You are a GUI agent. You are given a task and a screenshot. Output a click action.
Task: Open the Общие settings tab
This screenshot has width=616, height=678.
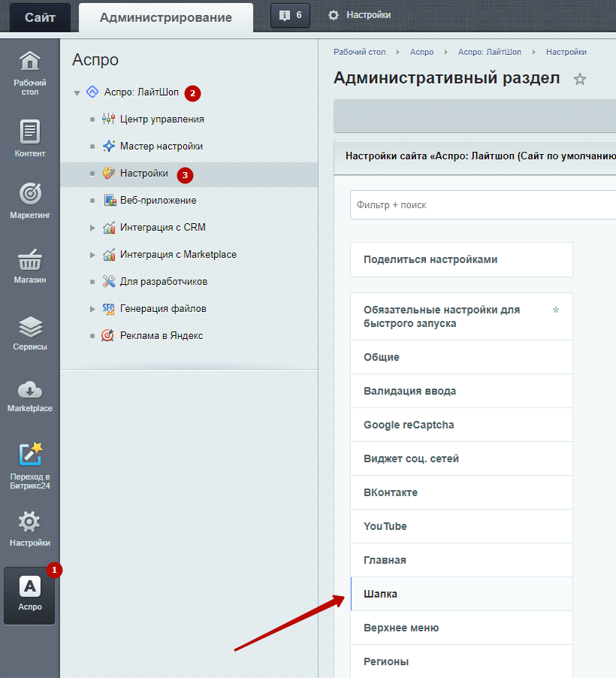[x=461, y=357]
